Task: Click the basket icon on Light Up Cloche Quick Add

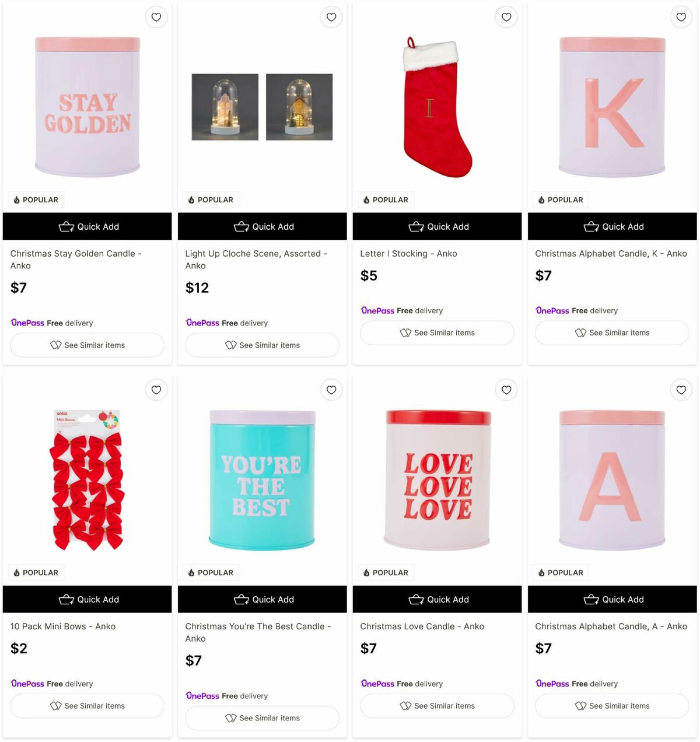Action: pyautogui.click(x=242, y=226)
